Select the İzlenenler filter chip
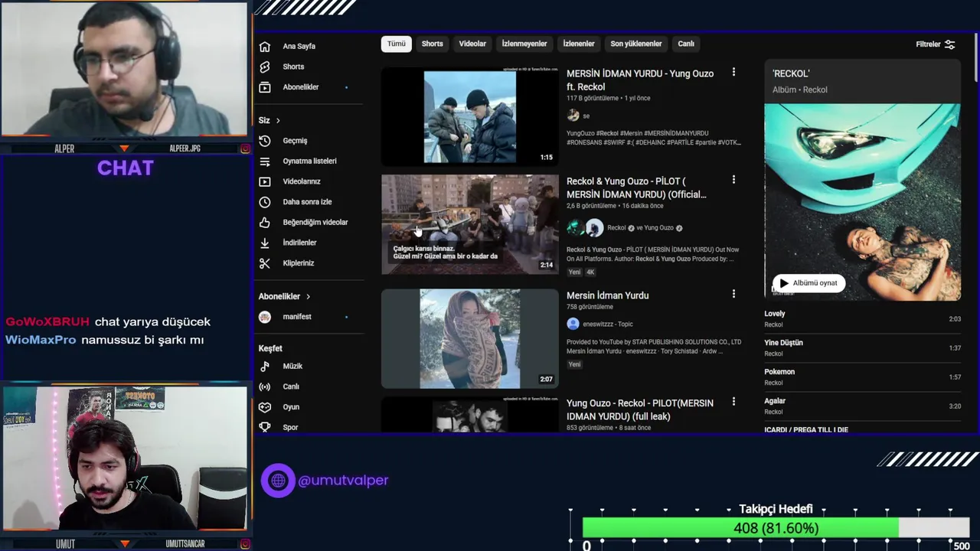This screenshot has height=551, width=980. click(x=579, y=44)
